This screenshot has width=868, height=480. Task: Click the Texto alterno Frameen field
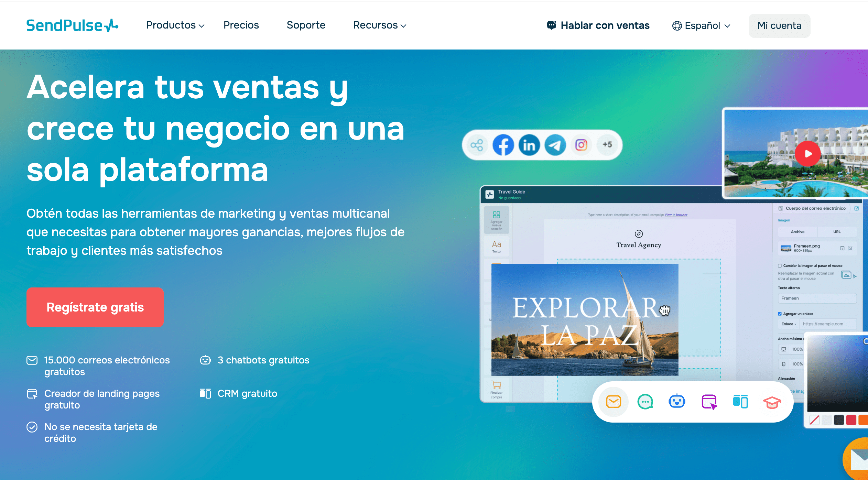817,298
